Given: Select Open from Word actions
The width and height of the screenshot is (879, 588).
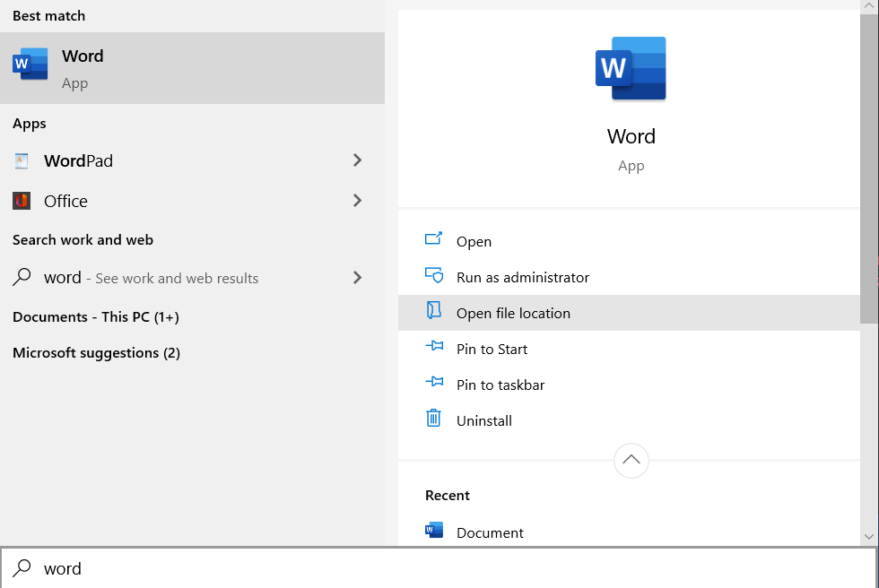Looking at the screenshot, I should [x=629, y=241].
